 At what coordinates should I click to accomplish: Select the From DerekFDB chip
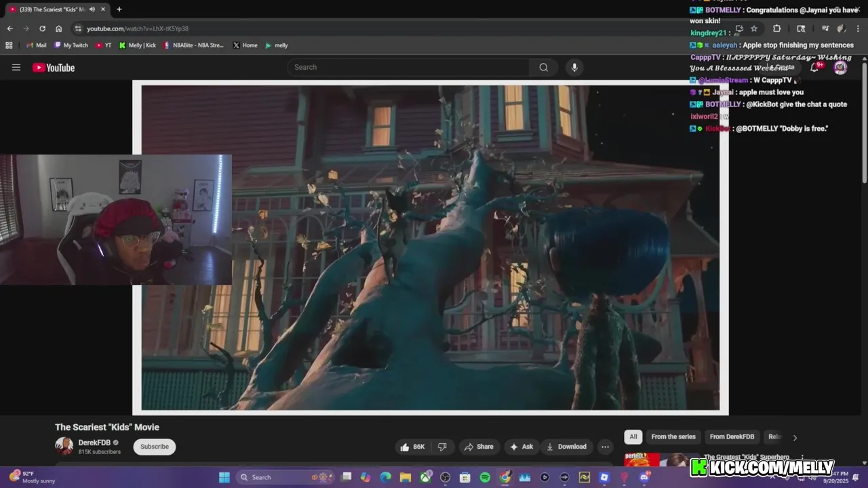click(x=732, y=437)
